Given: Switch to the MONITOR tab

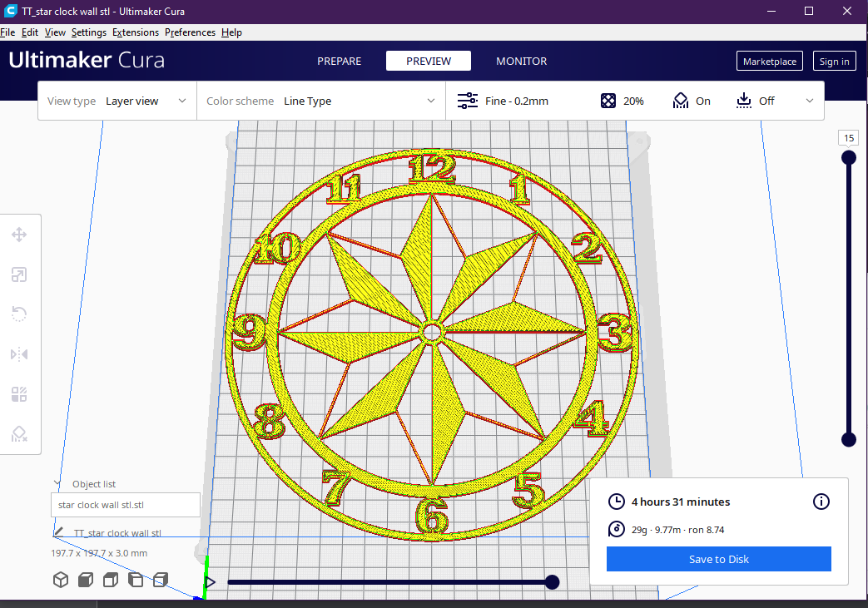Looking at the screenshot, I should (521, 61).
